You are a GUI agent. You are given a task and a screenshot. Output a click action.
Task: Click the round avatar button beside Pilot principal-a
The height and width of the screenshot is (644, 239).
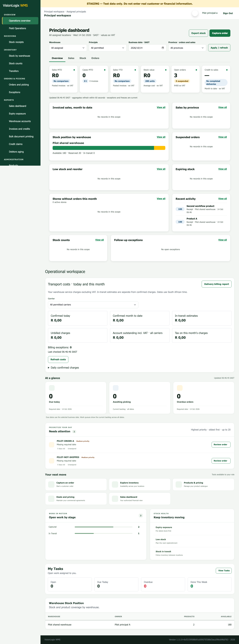[195, 13]
